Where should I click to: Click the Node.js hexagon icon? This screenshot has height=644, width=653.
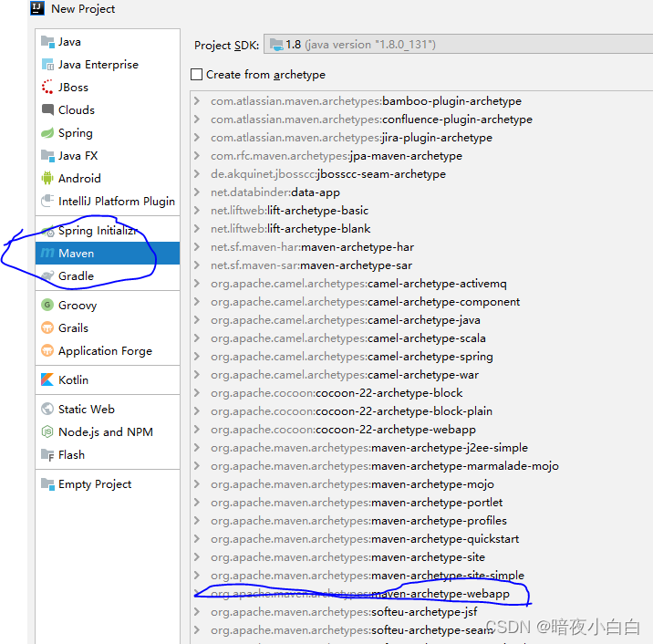click(x=47, y=431)
